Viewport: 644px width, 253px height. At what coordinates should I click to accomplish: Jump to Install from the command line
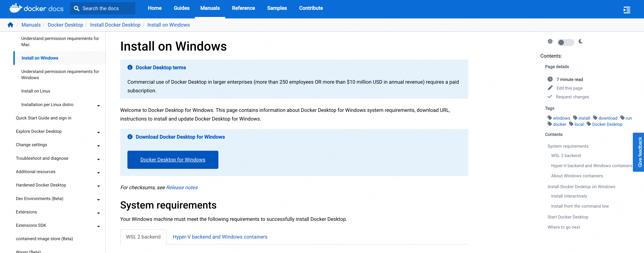point(580,206)
